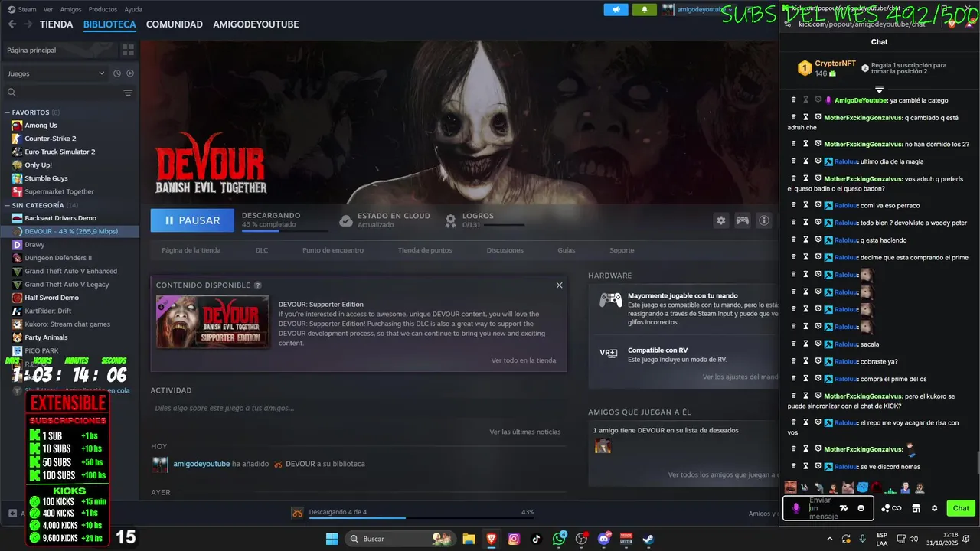Open 7TV emote picker in chat
Viewport: 980px width, 551px height.
844,508
